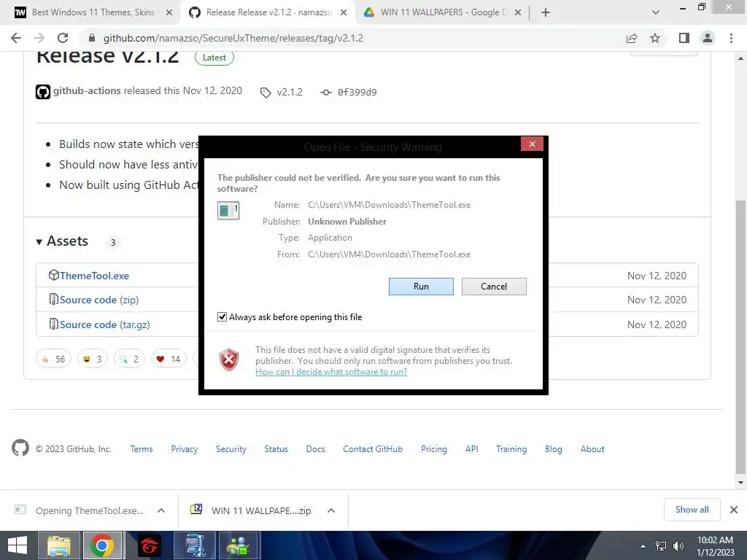Expand options for ThemeTool.exe download
This screenshot has width=747, height=560.
161,510
